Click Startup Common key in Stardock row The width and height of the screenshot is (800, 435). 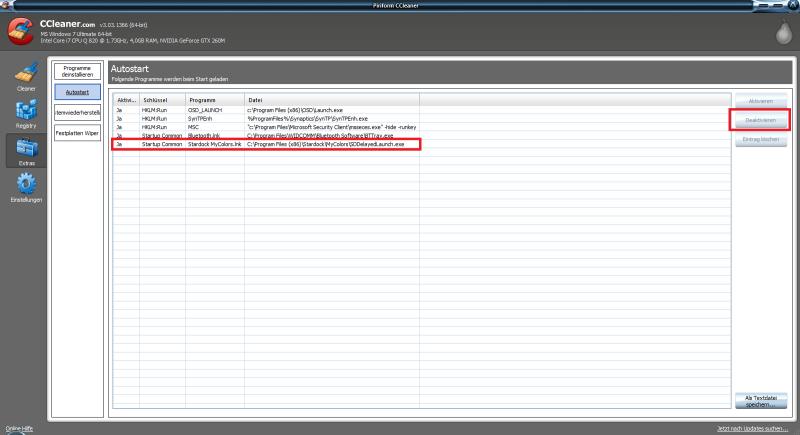162,144
